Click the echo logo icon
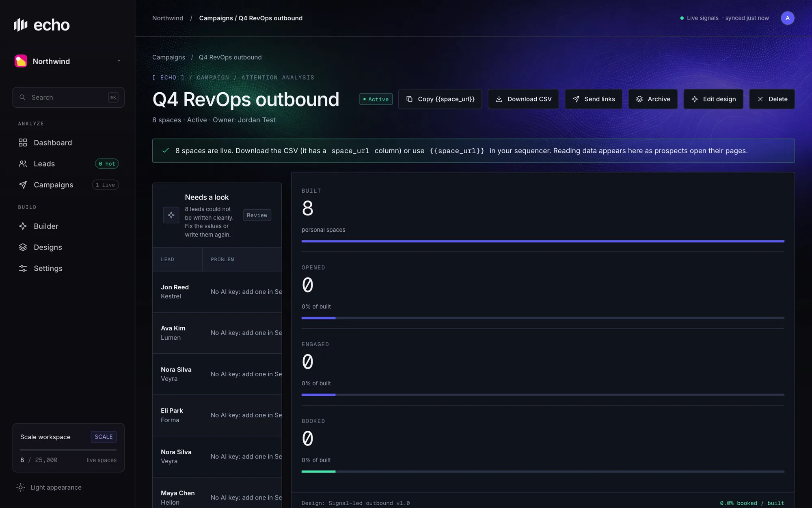Screen dimensions: 812x508 tap(20, 25)
